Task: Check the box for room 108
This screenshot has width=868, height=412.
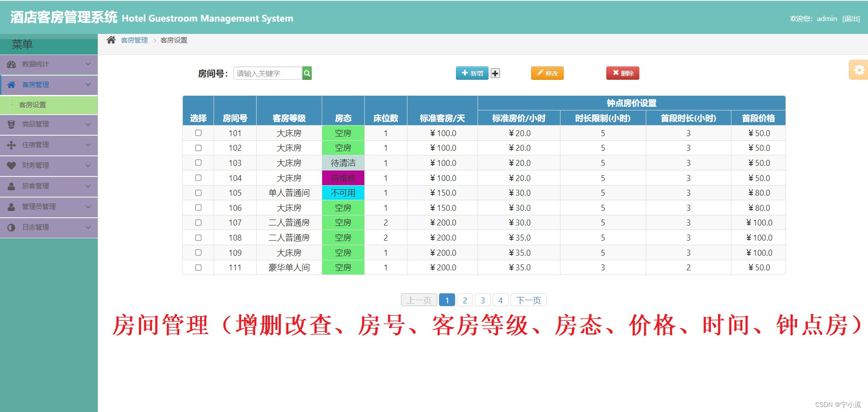Action: coord(198,238)
